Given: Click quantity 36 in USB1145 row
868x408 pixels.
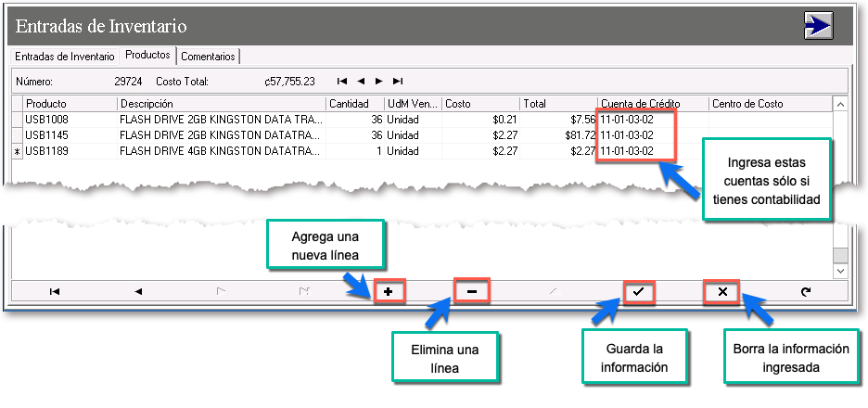Looking at the screenshot, I should (x=355, y=135).
